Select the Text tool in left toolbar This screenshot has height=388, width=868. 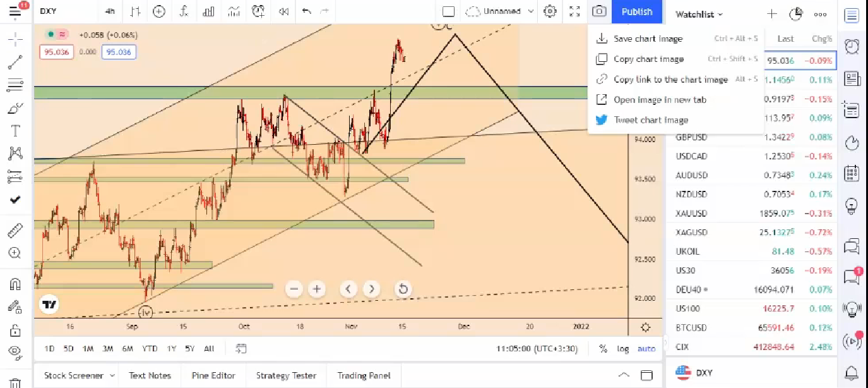tap(15, 131)
